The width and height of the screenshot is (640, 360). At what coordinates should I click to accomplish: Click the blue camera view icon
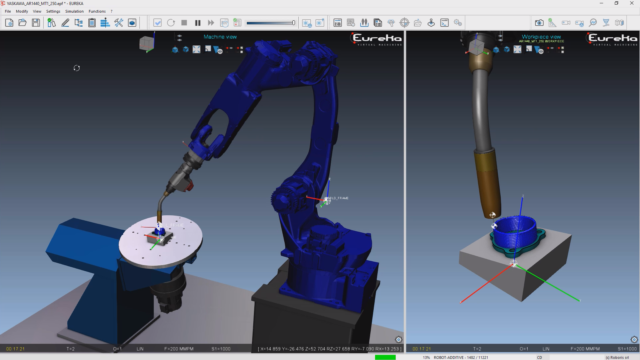pyautogui.click(x=132, y=23)
